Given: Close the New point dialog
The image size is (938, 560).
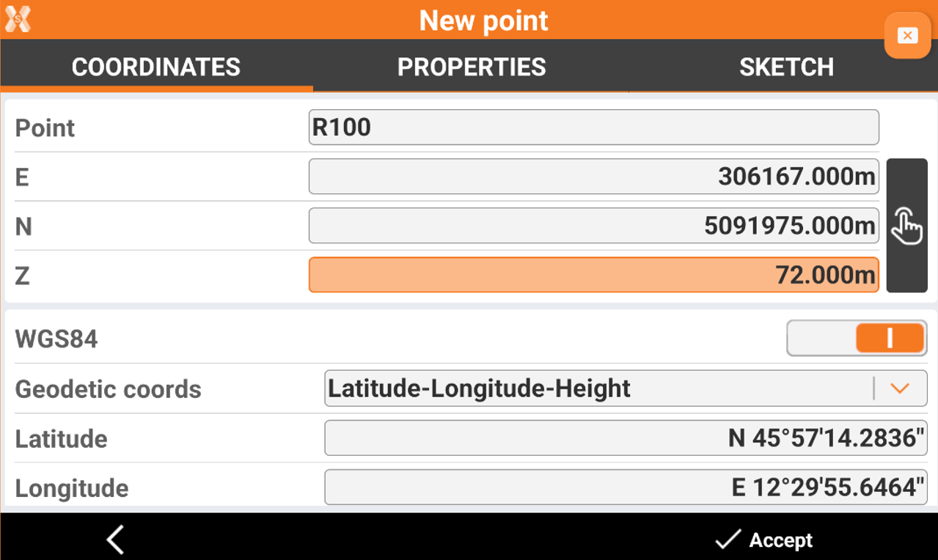Looking at the screenshot, I should click(907, 35).
